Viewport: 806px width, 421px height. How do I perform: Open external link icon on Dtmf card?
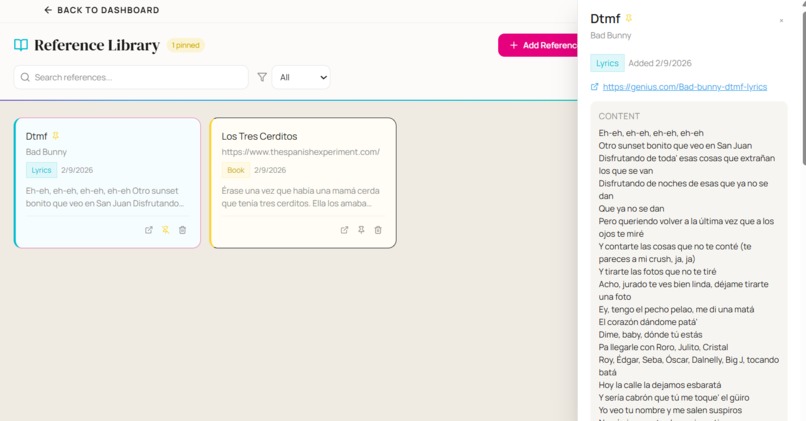tap(149, 230)
